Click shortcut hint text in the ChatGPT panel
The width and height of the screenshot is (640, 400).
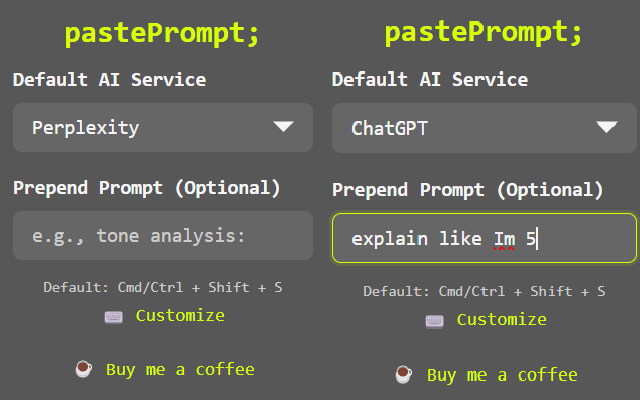484,291
